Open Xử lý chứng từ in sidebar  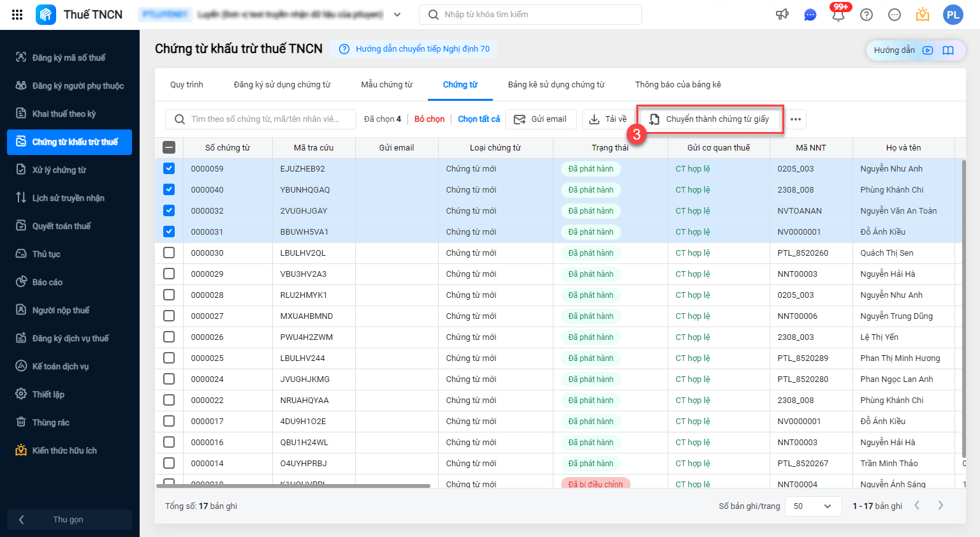tap(69, 170)
